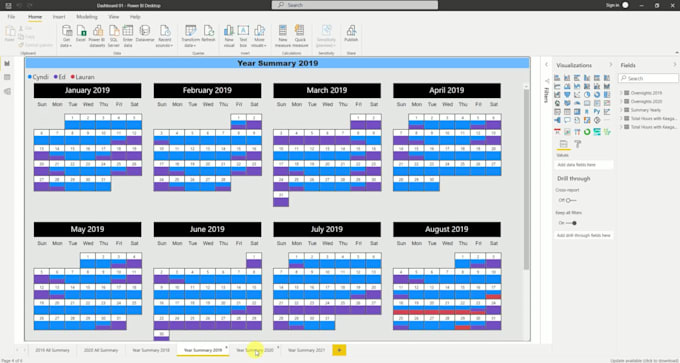Expand the Filters pane
The width and height of the screenshot is (680, 363).
(546, 65)
